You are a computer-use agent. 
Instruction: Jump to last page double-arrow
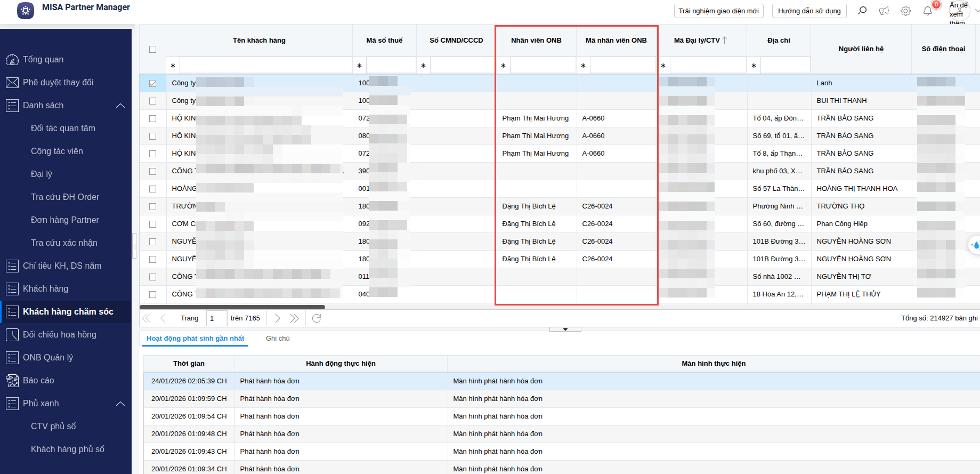point(294,318)
